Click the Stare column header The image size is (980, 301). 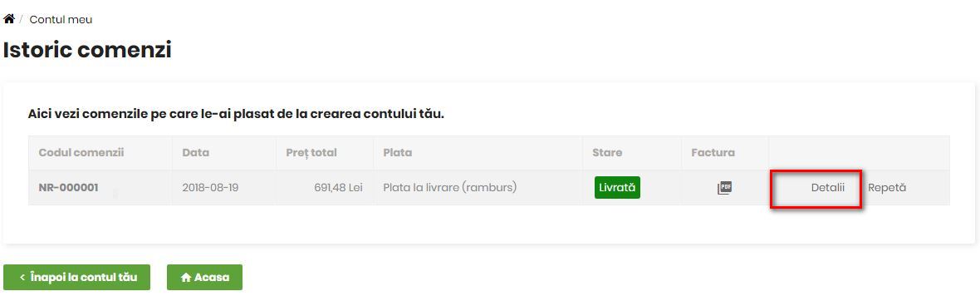[x=607, y=153]
